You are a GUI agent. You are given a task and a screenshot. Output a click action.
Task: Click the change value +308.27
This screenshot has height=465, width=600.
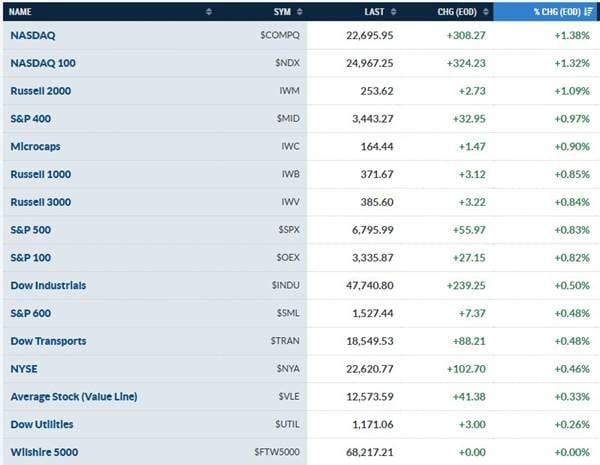pos(466,36)
